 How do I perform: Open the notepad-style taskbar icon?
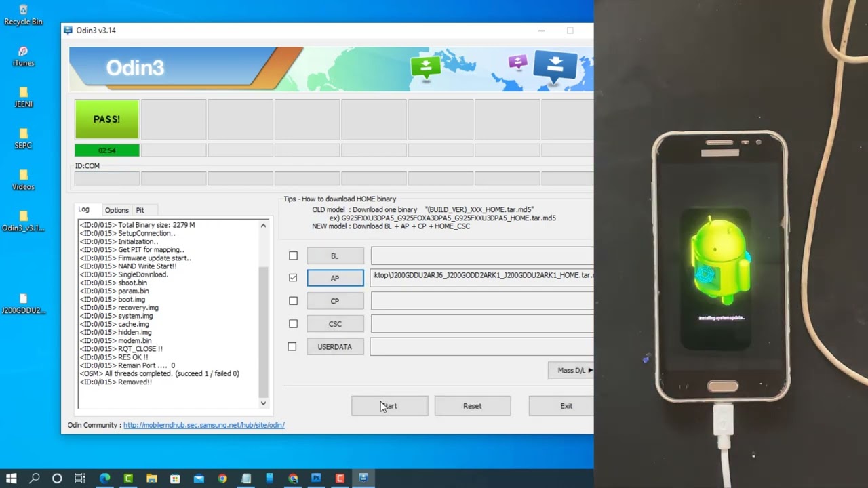246,479
